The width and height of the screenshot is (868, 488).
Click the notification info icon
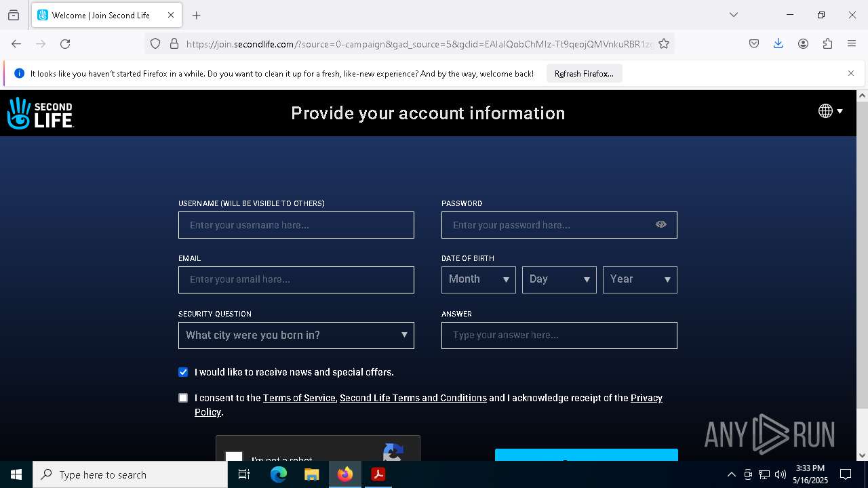(x=19, y=74)
